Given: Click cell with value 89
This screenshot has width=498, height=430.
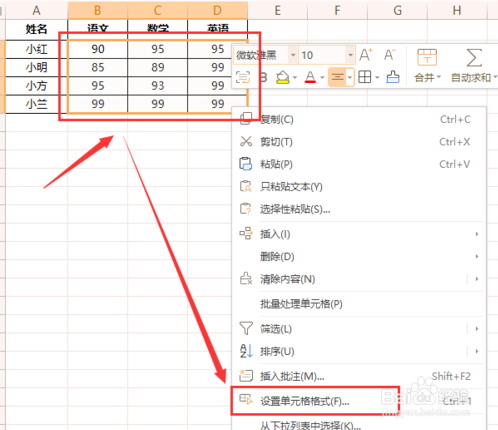Looking at the screenshot, I should (x=158, y=68).
